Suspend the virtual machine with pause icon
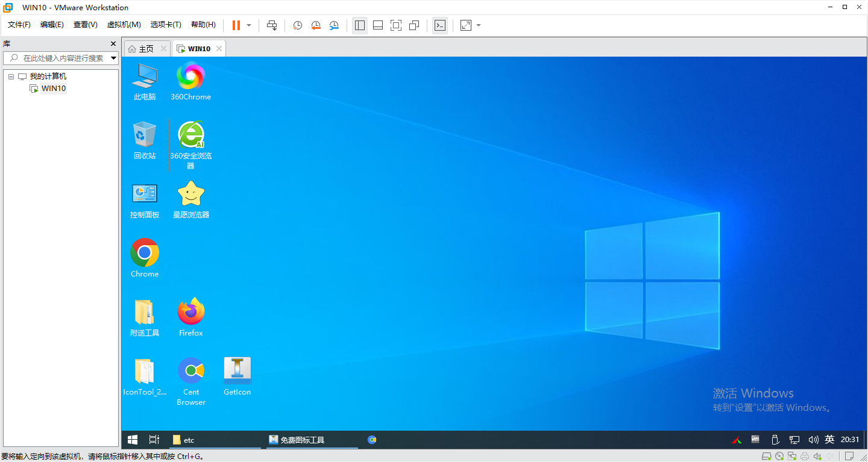The height and width of the screenshot is (462, 868). [234, 25]
